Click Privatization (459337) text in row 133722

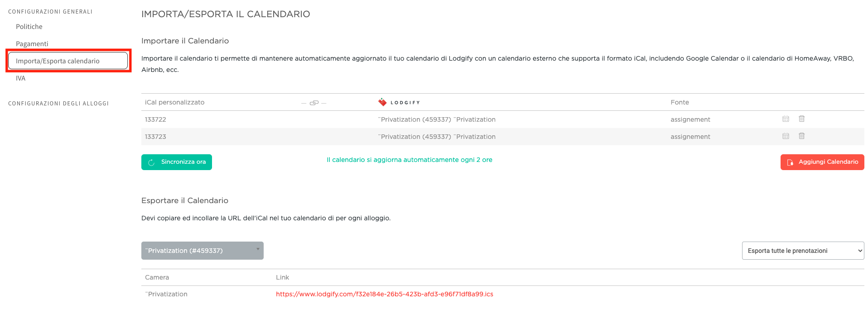[x=437, y=119]
